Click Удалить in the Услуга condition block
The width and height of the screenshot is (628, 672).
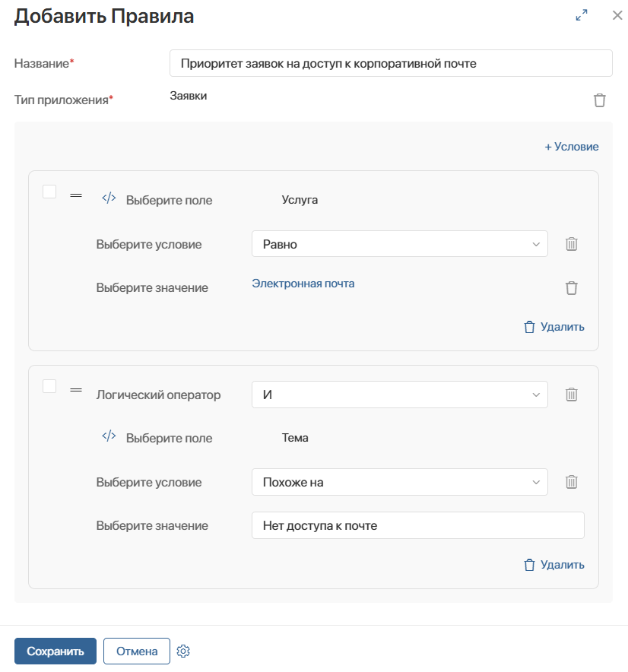553,327
